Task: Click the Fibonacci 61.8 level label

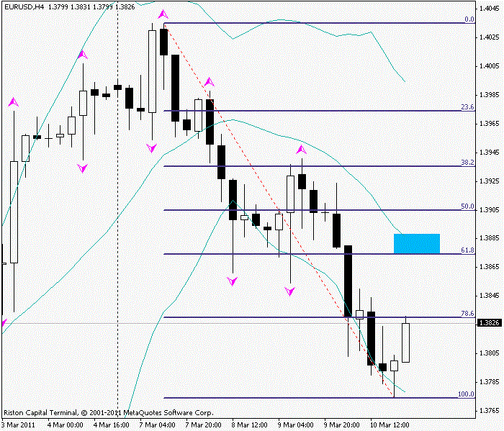Action: tap(468, 250)
